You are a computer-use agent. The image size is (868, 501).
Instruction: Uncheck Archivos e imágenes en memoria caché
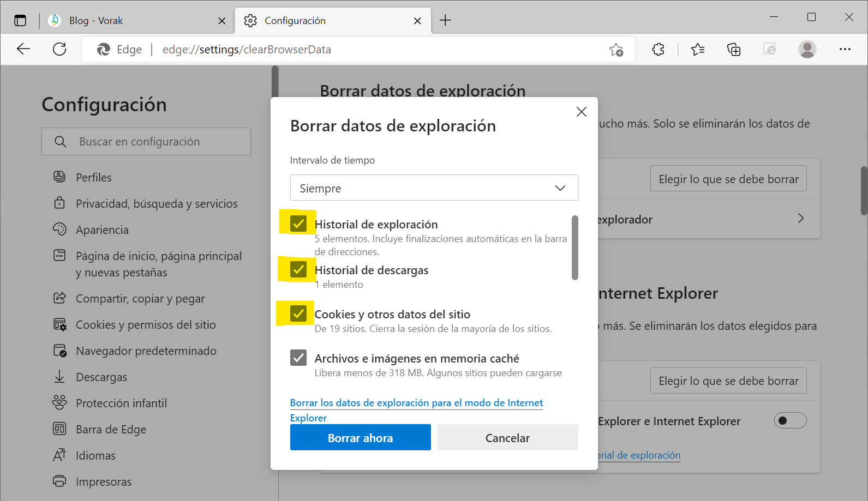click(298, 358)
